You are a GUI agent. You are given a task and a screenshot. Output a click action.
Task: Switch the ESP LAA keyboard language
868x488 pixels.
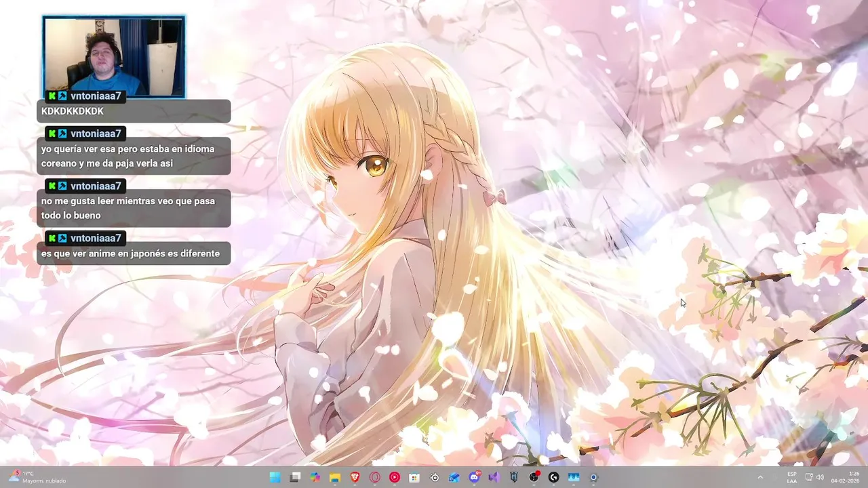[792, 477]
